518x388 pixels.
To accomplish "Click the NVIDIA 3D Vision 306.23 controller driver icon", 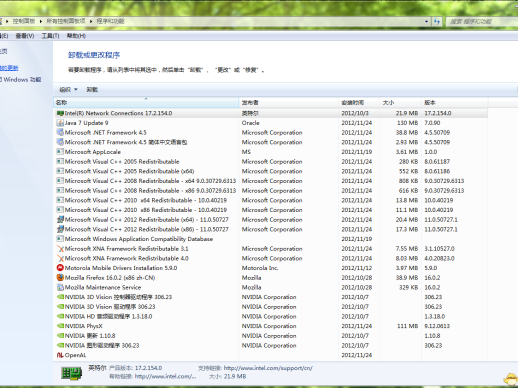I will pos(60,297).
